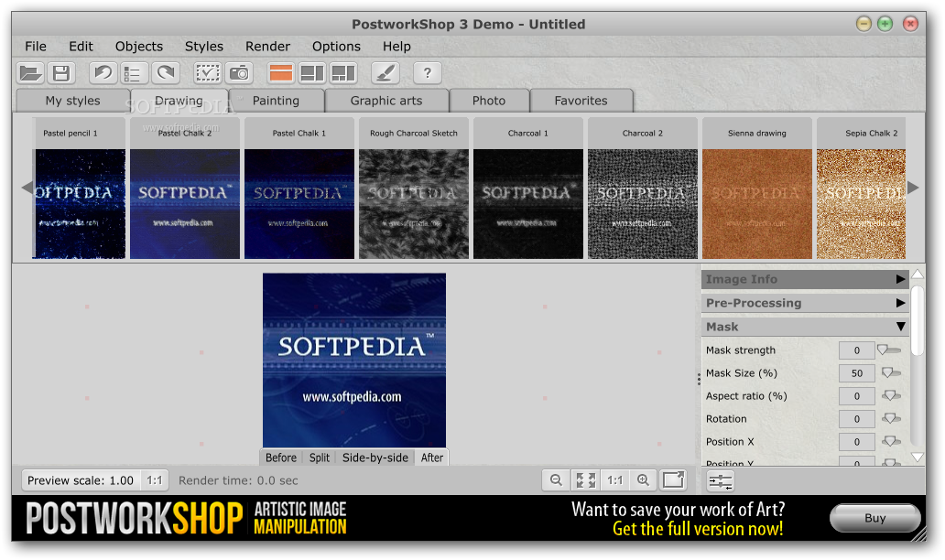Click the zoom in magnifier icon
Screen dimensions: 945x560
click(x=643, y=479)
